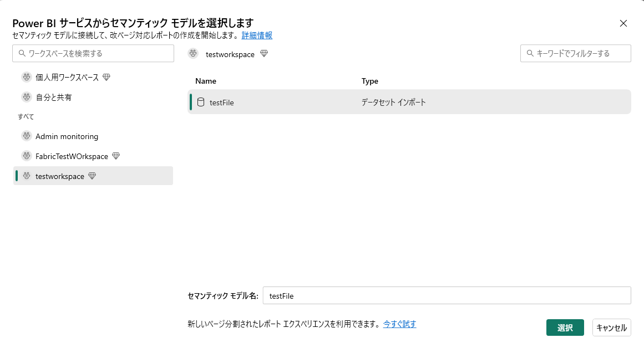
Task: Click the database icon next to testFile
Action: (201, 102)
